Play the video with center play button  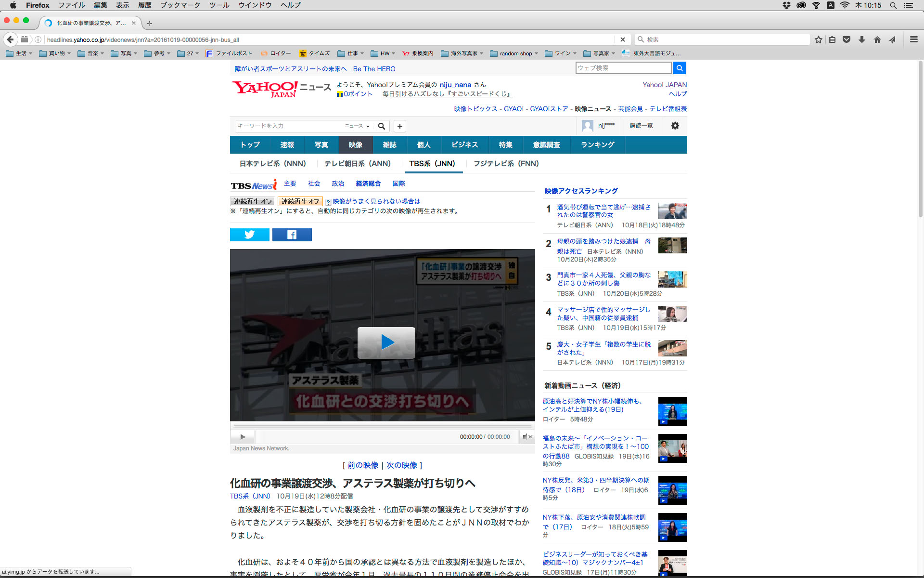tap(386, 342)
